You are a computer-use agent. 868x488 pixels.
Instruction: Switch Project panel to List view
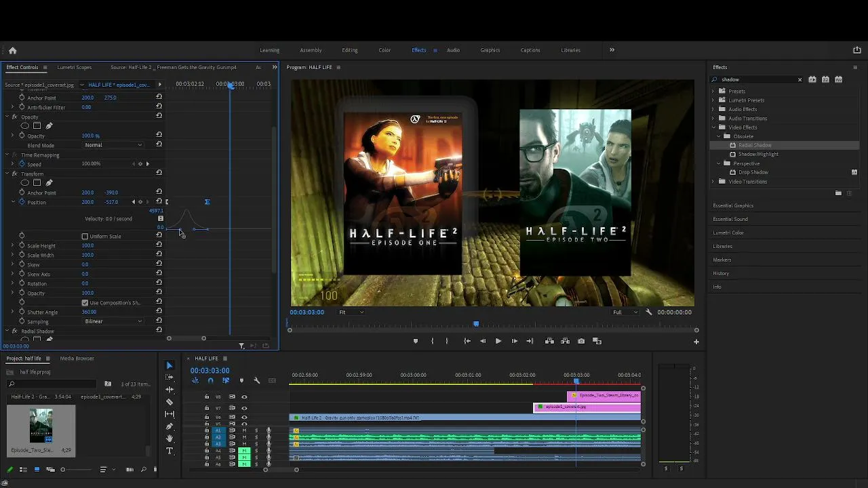23,470
